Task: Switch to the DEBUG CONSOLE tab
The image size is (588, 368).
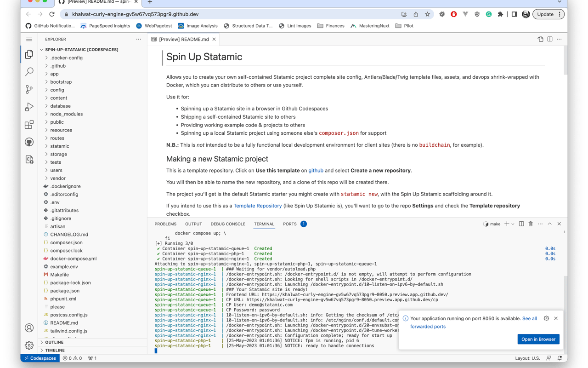Action: click(x=228, y=224)
